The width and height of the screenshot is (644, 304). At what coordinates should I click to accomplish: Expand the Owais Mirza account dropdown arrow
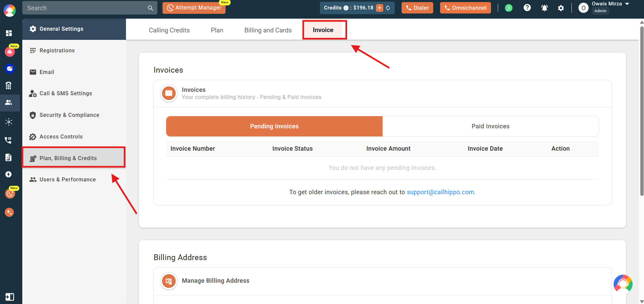627,4
